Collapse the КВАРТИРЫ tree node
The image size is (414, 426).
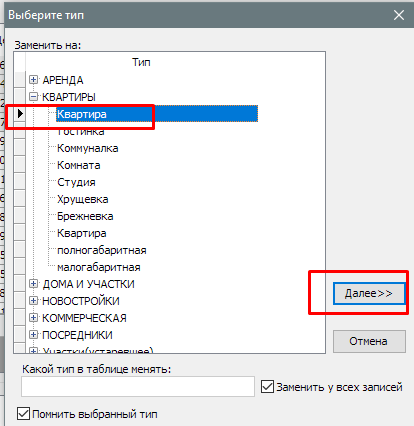coord(33,97)
